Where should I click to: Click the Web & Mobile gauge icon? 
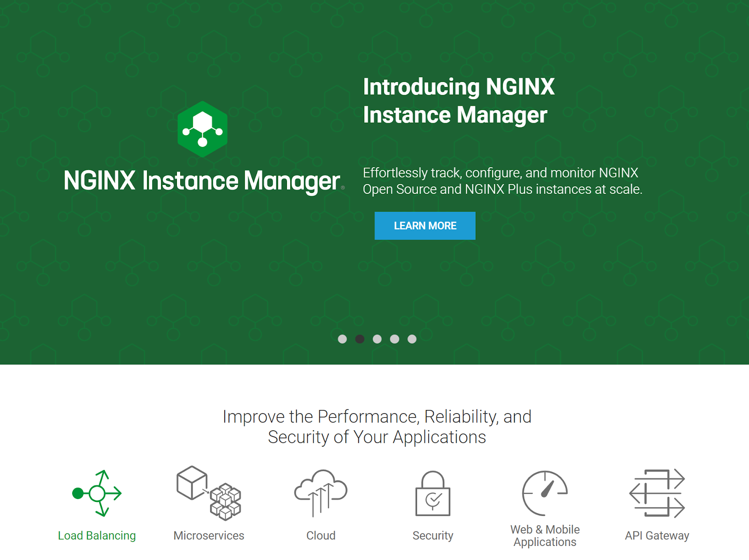pyautogui.click(x=545, y=493)
